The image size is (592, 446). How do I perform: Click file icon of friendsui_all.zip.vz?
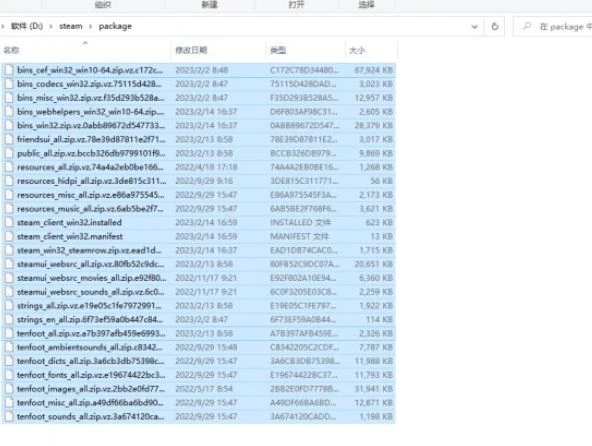tap(9, 139)
